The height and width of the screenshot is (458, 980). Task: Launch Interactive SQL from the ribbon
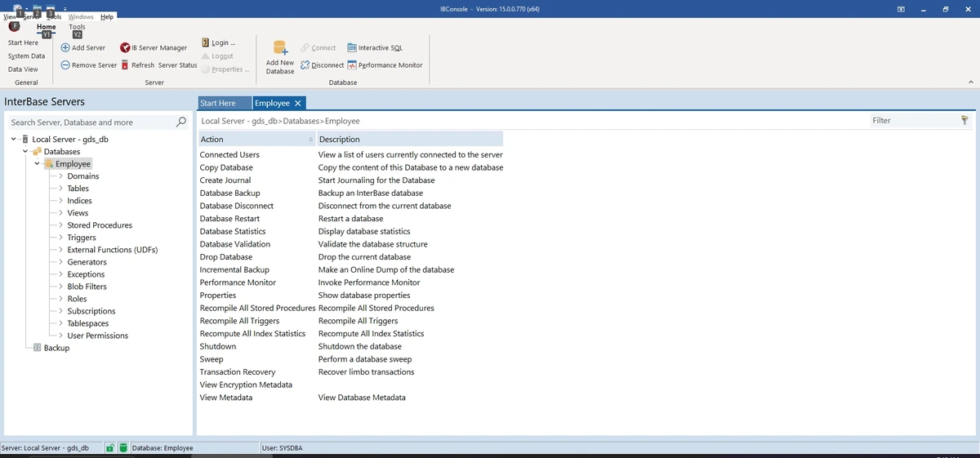point(375,47)
